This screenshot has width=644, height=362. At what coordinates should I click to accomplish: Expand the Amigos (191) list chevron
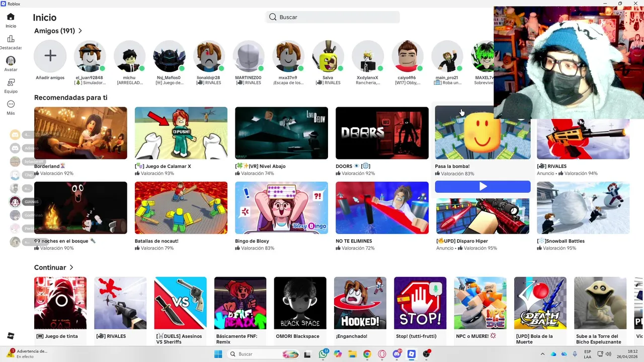(x=80, y=31)
